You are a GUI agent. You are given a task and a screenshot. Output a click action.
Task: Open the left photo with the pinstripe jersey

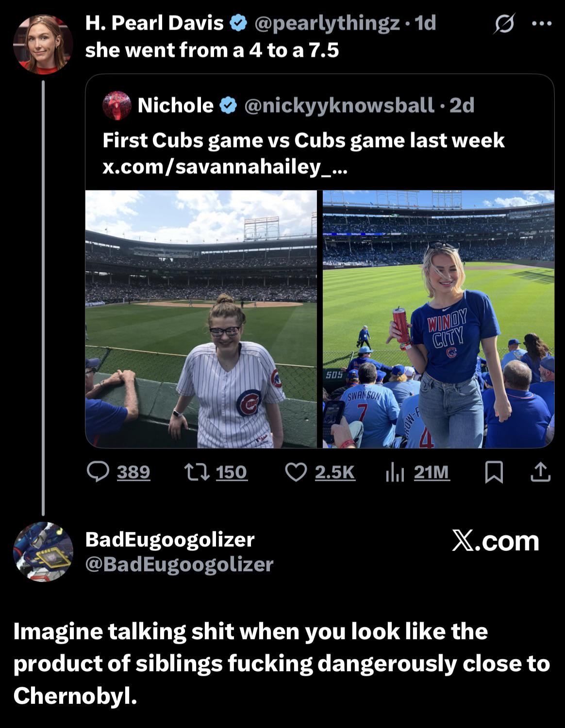coord(201,319)
